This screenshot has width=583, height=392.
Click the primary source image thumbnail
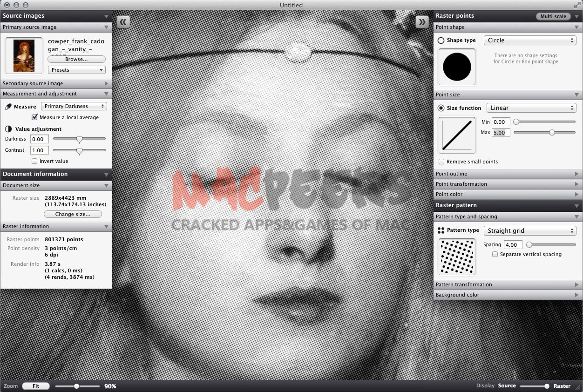(24, 55)
